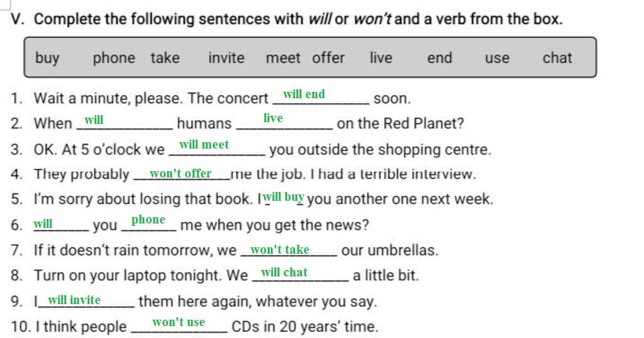Select the 'will buy' answer in sentence 5

click(284, 197)
